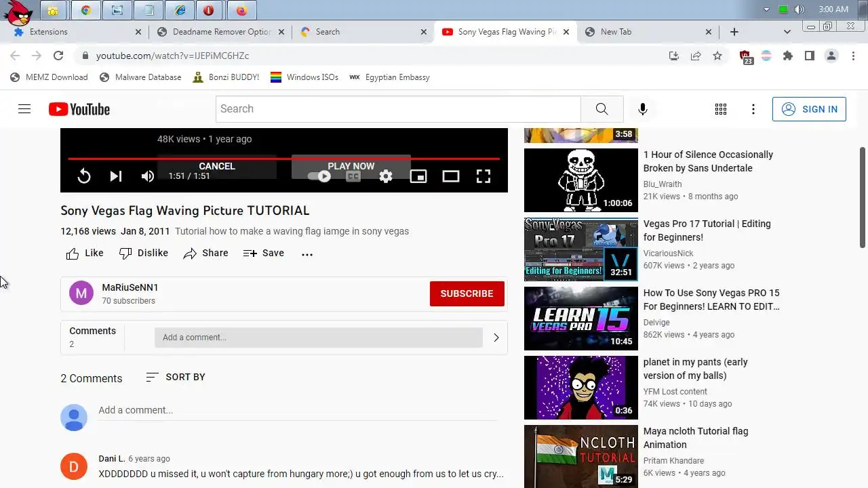Reload the current page
Image resolution: width=868 pixels, height=488 pixels.
(x=58, y=56)
